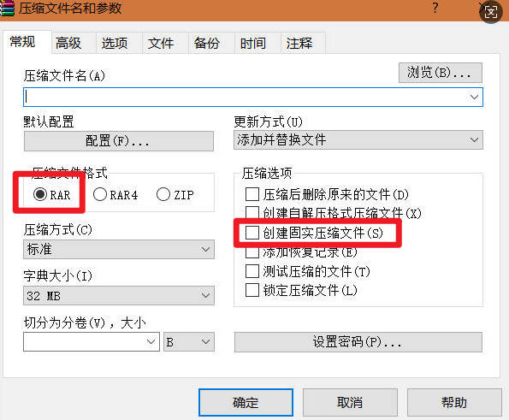Screen dimensions: 509x420
Task: Click the WinRAR icon in title bar
Action: pyautogui.click(x=7, y=8)
